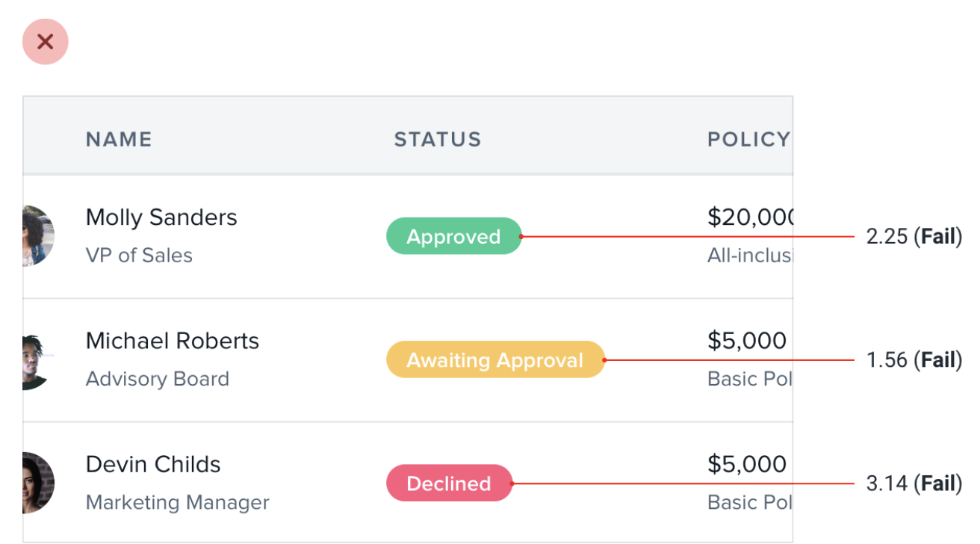980x544 pixels.
Task: Click the red X close icon
Action: [x=46, y=42]
